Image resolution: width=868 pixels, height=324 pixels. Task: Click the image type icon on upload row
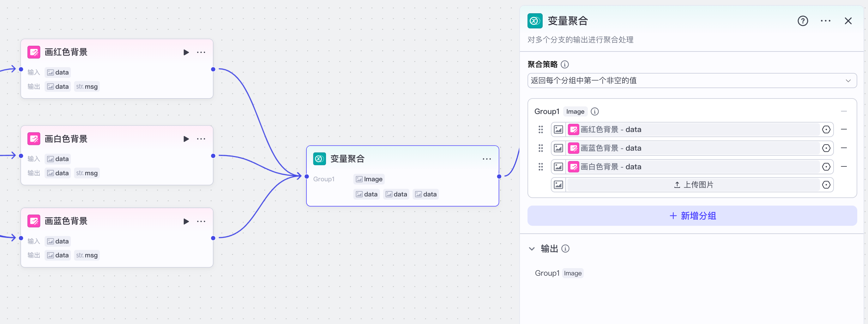pos(558,184)
